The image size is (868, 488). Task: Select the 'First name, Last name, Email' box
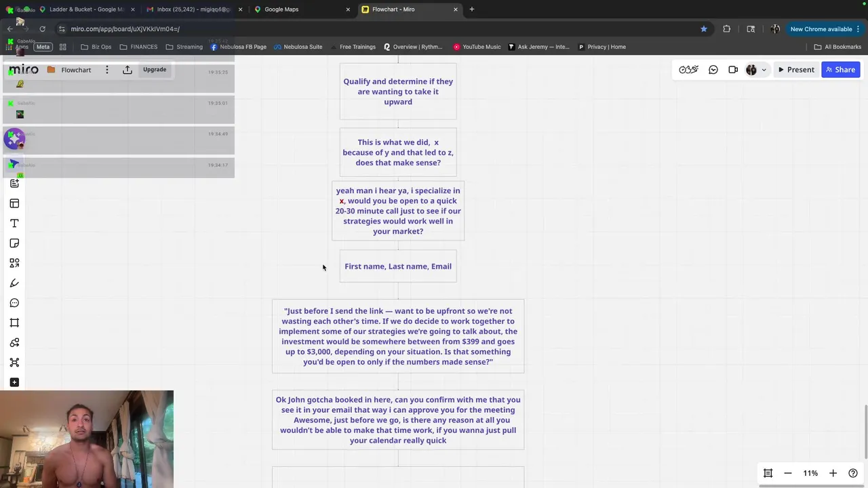(x=398, y=266)
